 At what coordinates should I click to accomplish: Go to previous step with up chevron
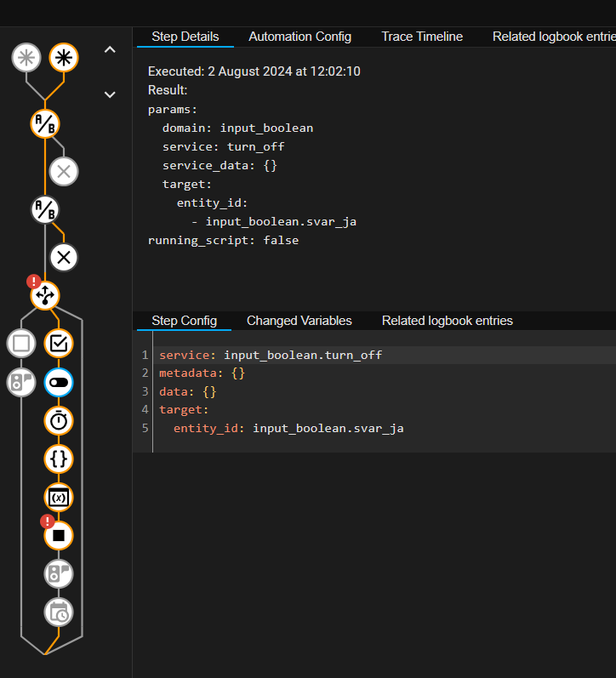point(110,50)
